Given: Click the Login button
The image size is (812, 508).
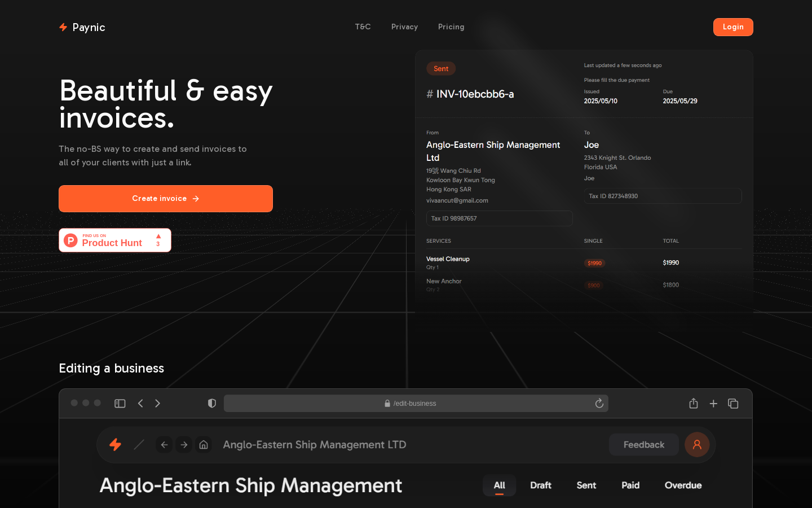Looking at the screenshot, I should pos(733,27).
